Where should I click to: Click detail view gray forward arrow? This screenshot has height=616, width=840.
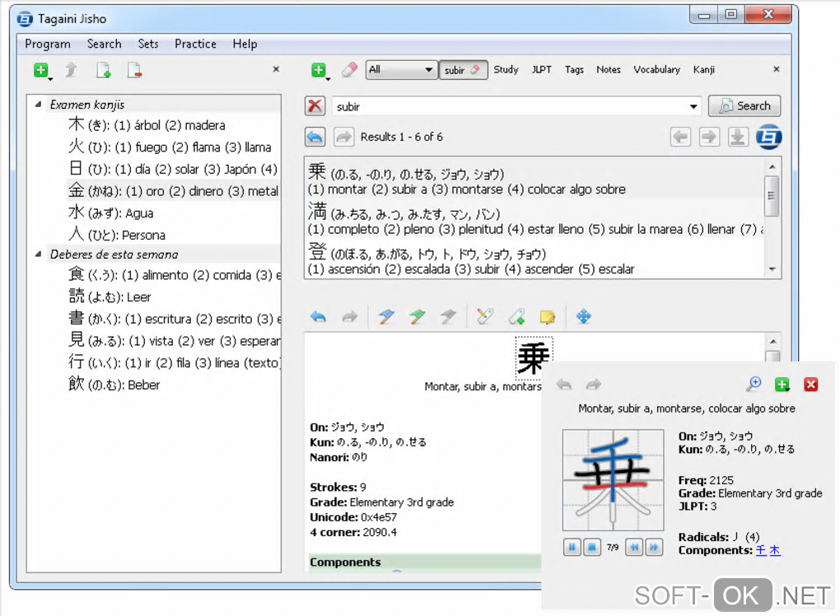coord(349,317)
